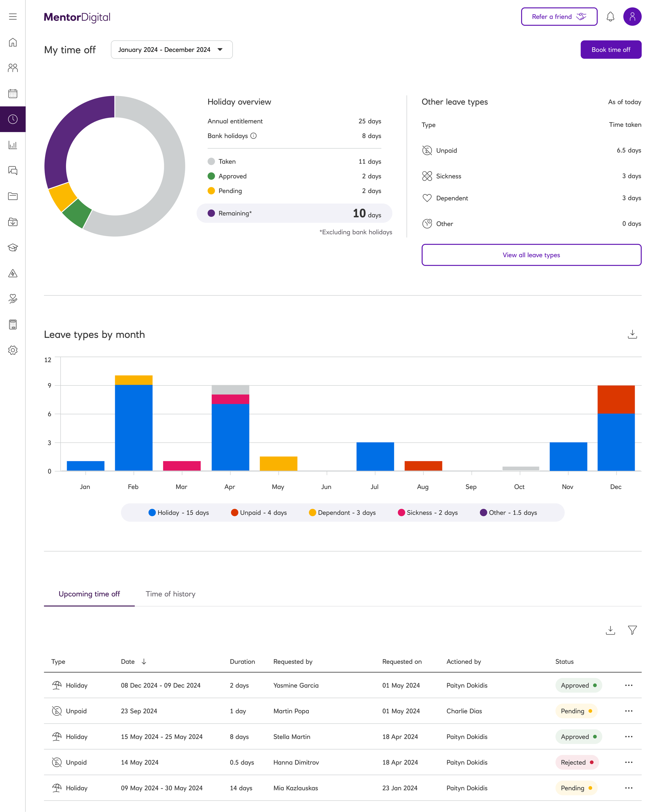
Task: Click the Duration column header
Action: click(242, 662)
